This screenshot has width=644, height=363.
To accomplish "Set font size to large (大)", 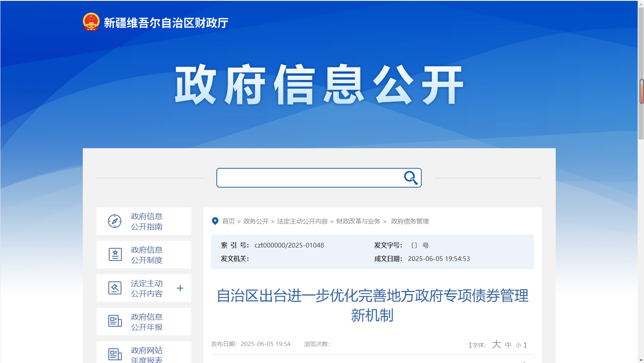I will point(496,344).
